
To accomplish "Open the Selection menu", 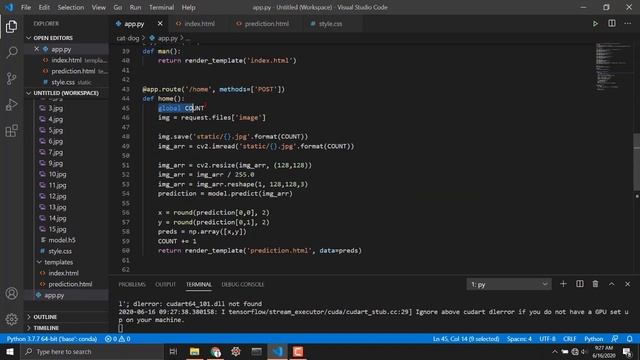I will click(x=71, y=7).
